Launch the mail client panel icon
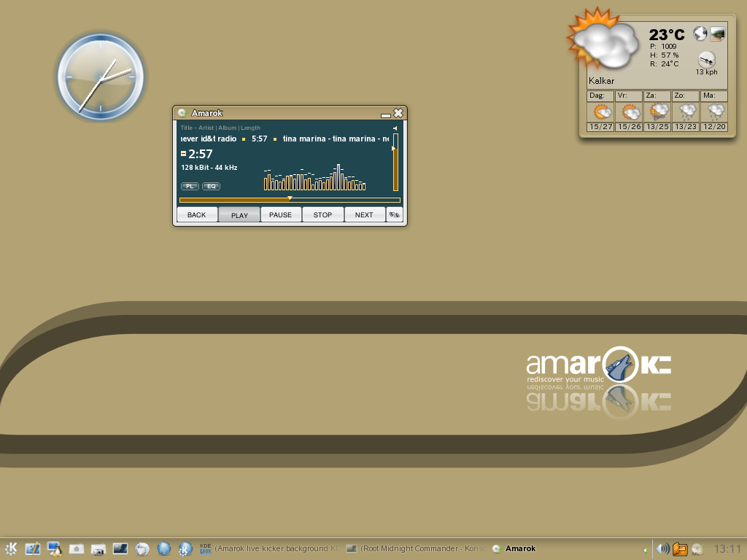747x560 pixels. (142, 548)
